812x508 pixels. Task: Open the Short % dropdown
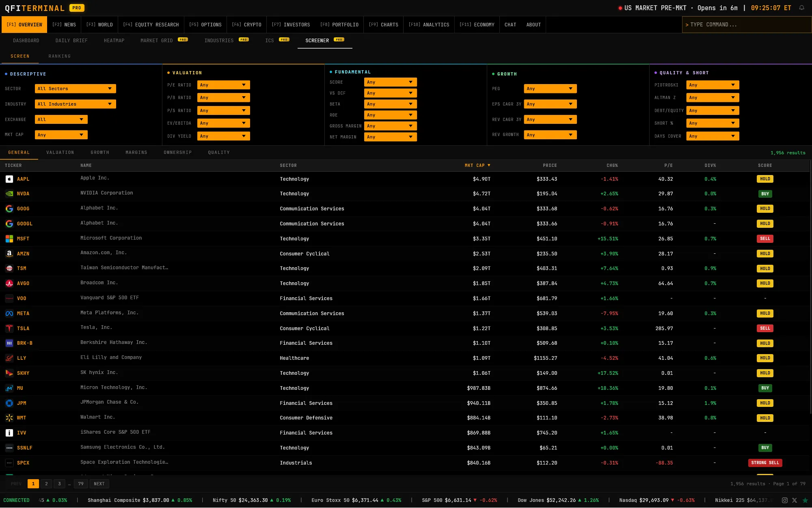coord(713,123)
